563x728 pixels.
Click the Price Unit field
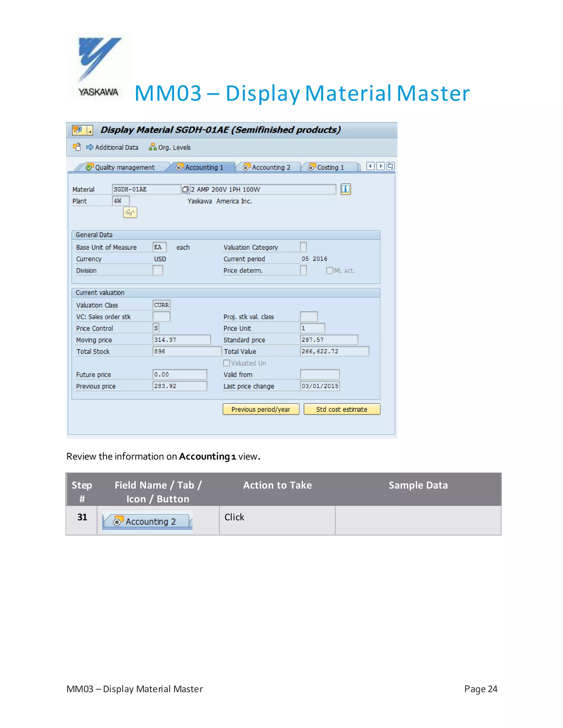[x=313, y=328]
